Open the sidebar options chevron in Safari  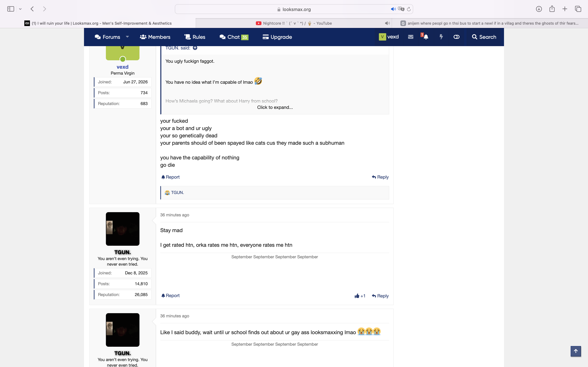tap(20, 9)
